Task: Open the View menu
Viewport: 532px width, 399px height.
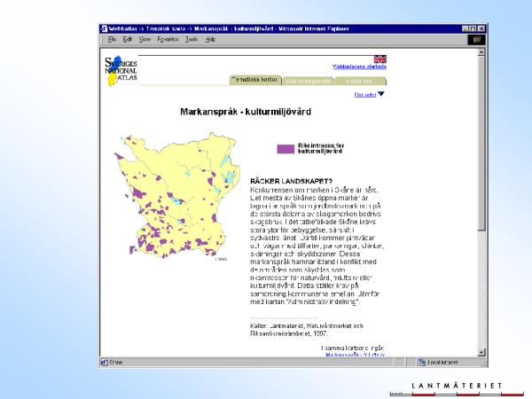Action: [145, 40]
